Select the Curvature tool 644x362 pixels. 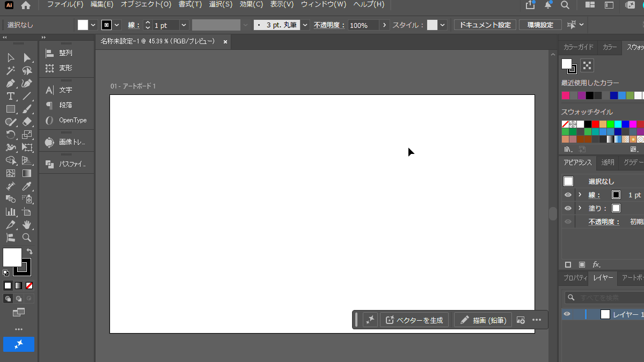click(27, 83)
